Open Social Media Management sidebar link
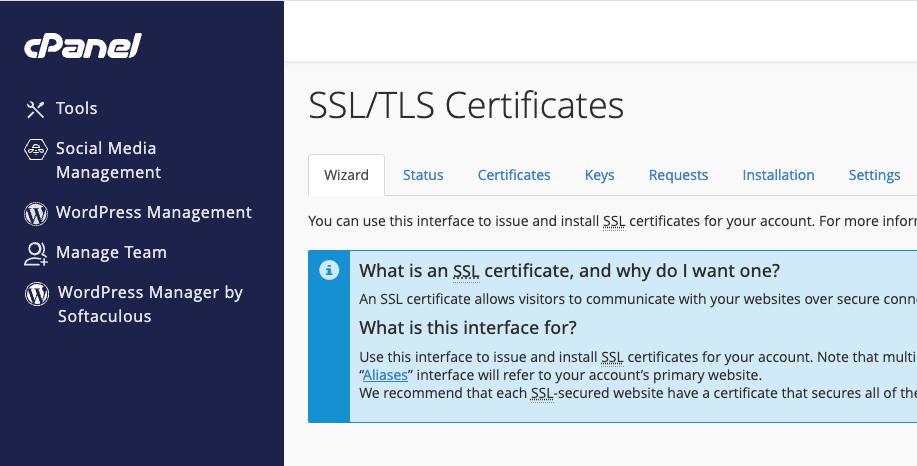 tap(108, 160)
